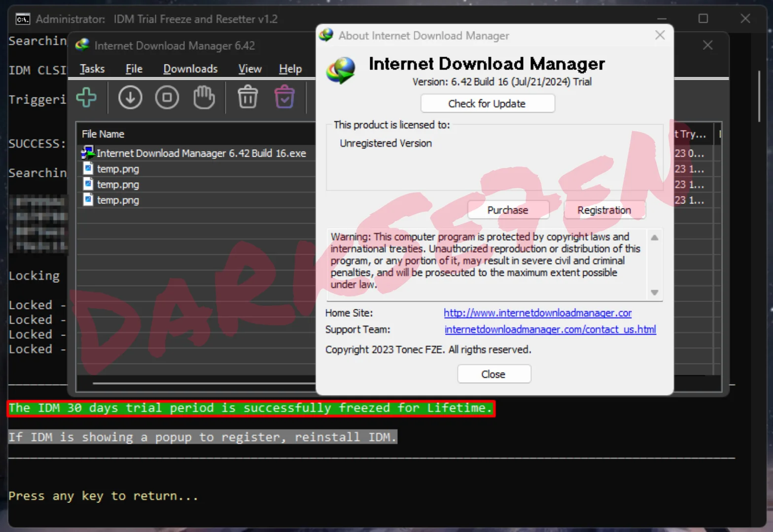Viewport: 773px width, 532px height.
Task: Open the Downloads menu
Action: coord(190,69)
